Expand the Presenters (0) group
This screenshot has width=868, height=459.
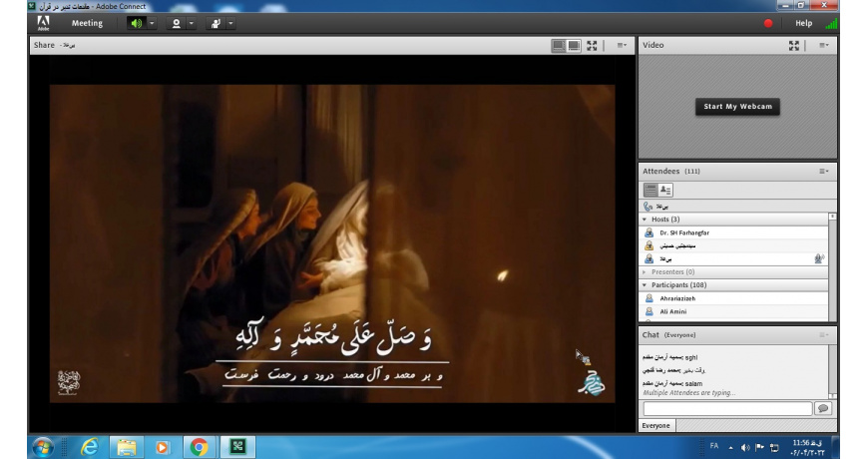point(645,271)
